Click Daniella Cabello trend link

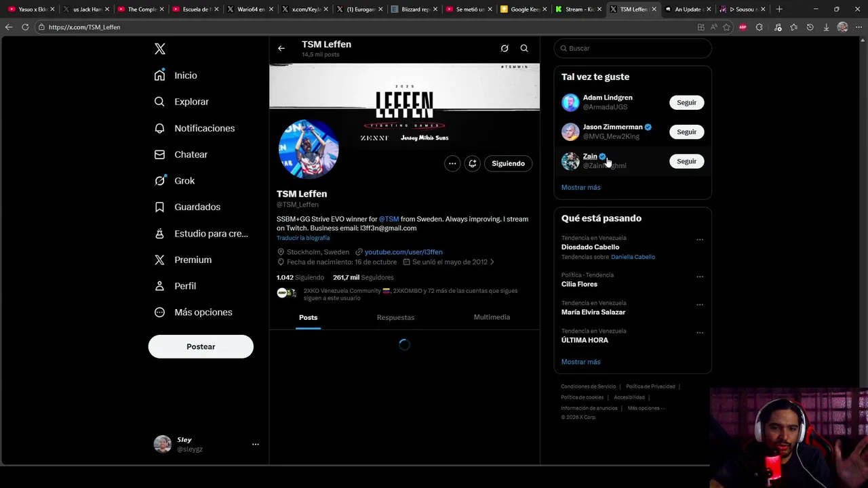pos(633,257)
